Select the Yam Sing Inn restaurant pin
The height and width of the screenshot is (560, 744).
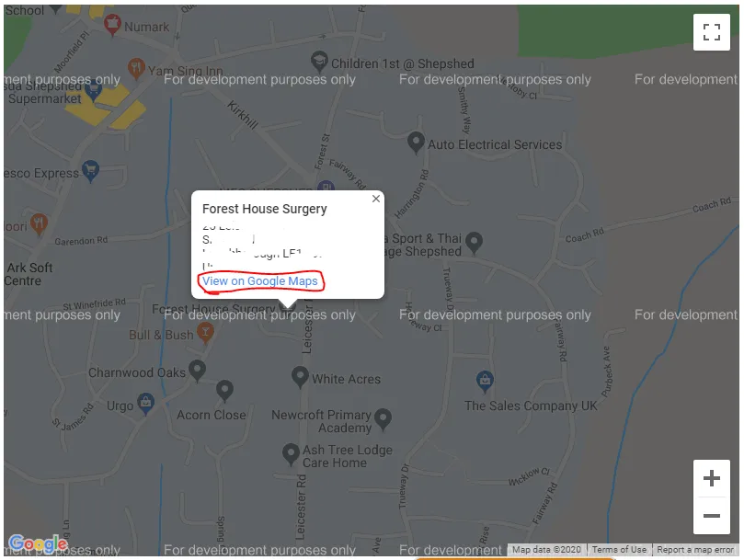click(x=136, y=69)
